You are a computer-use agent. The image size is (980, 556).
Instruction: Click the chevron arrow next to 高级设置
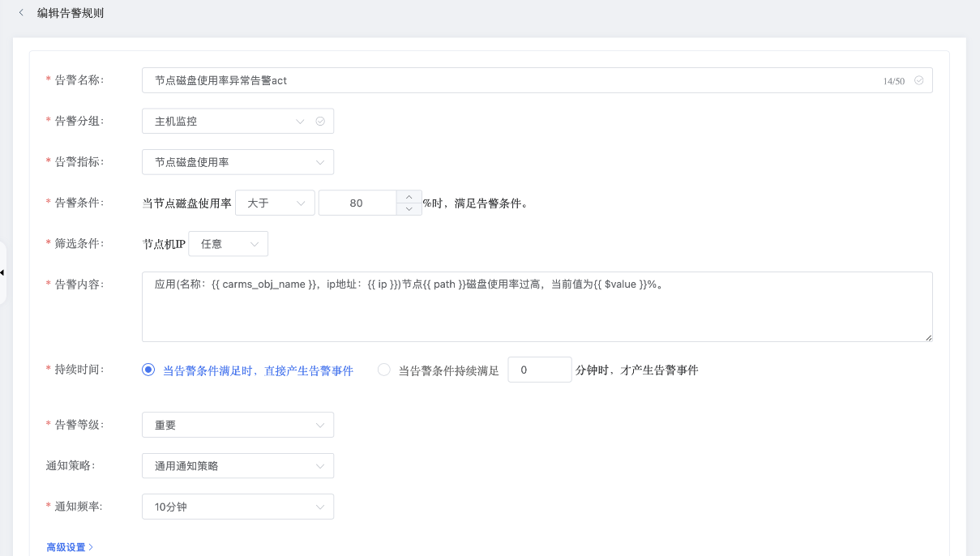click(x=91, y=548)
